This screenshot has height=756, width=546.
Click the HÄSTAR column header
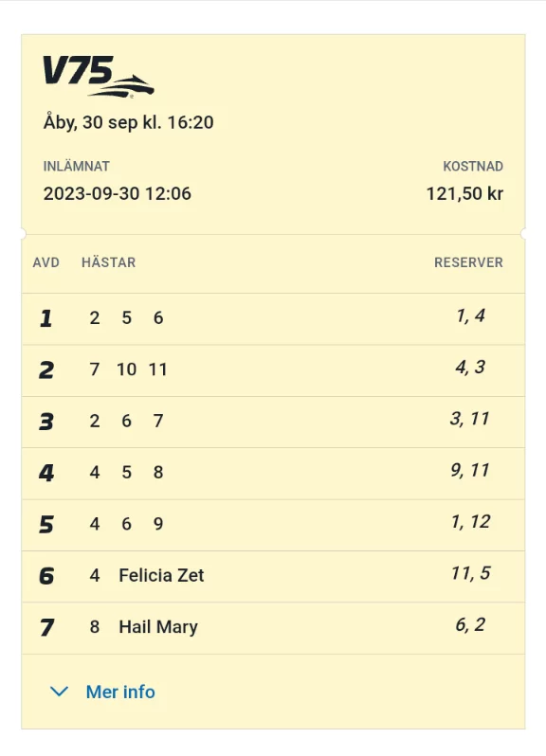tap(108, 262)
